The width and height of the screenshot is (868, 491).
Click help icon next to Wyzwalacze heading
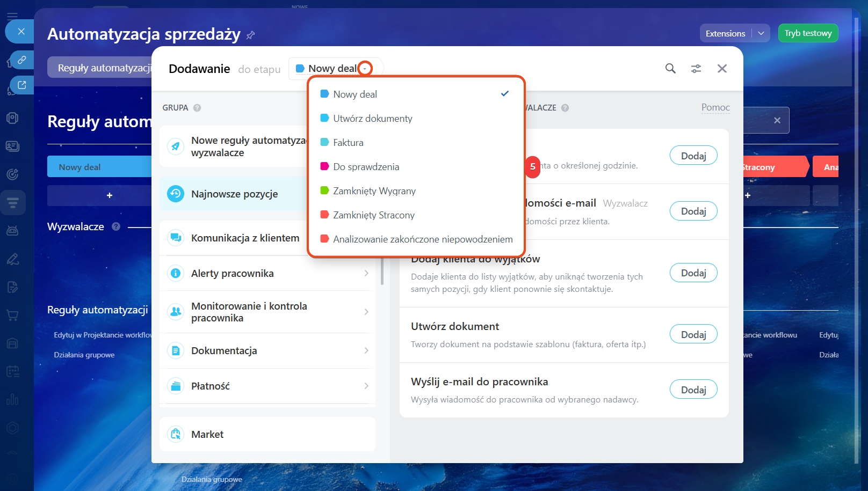tap(116, 226)
